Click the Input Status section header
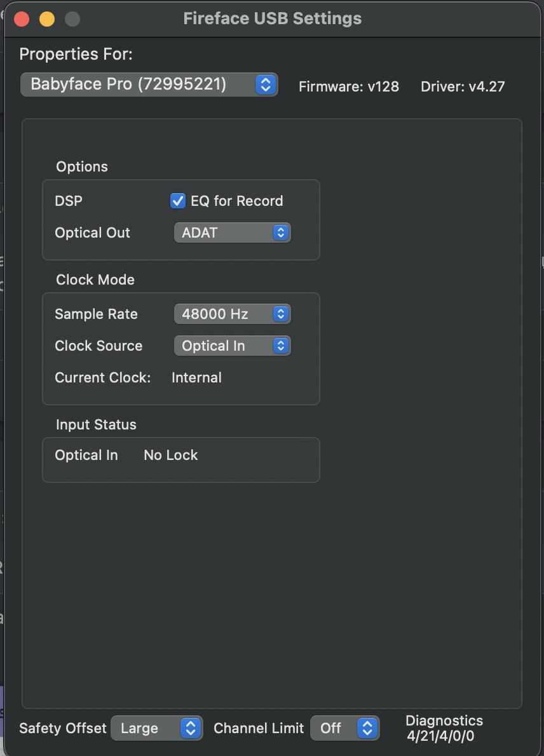This screenshot has width=544, height=756. coord(96,424)
